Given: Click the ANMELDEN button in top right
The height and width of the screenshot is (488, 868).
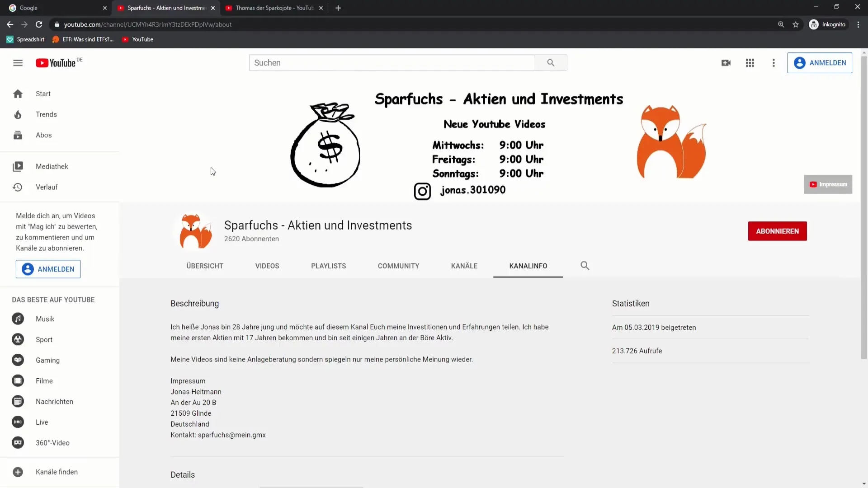Looking at the screenshot, I should 820,63.
